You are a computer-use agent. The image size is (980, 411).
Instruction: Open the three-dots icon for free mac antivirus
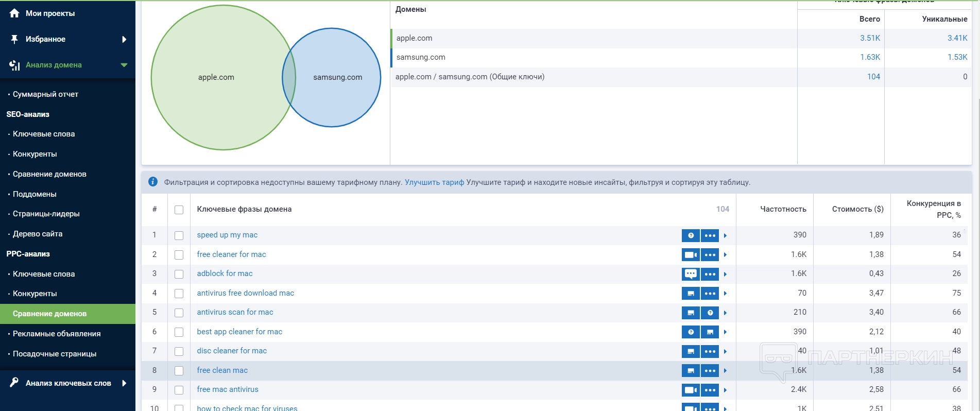tap(710, 390)
